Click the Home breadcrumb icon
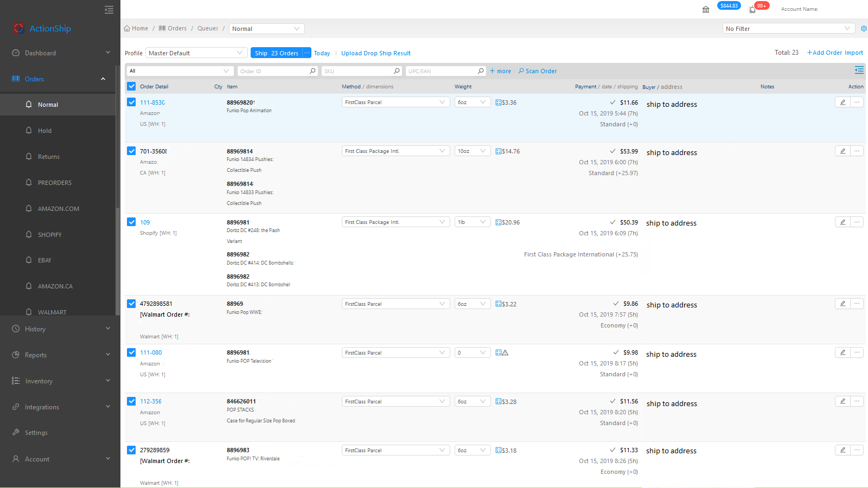This screenshot has height=488, width=868. (127, 28)
